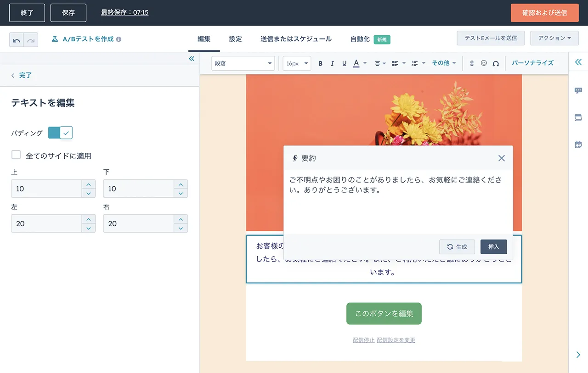Click the bulleted list icon
Viewport: 588px width, 373px height.
point(395,63)
